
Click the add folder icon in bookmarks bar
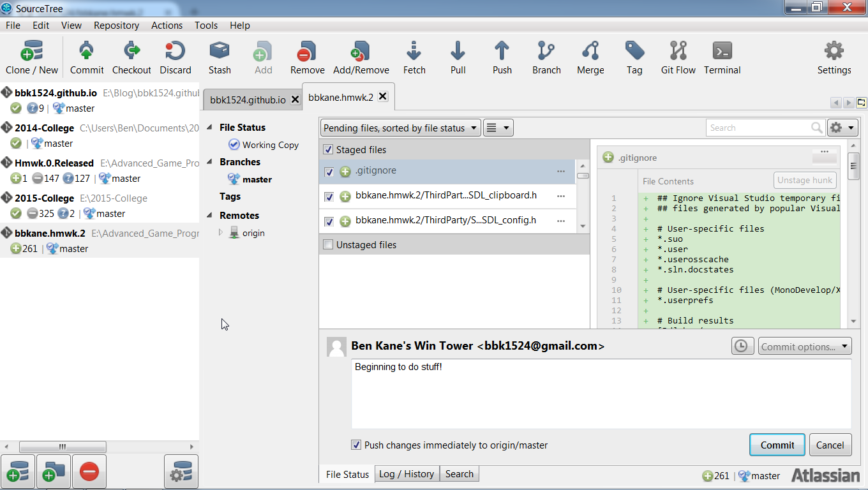click(x=54, y=472)
